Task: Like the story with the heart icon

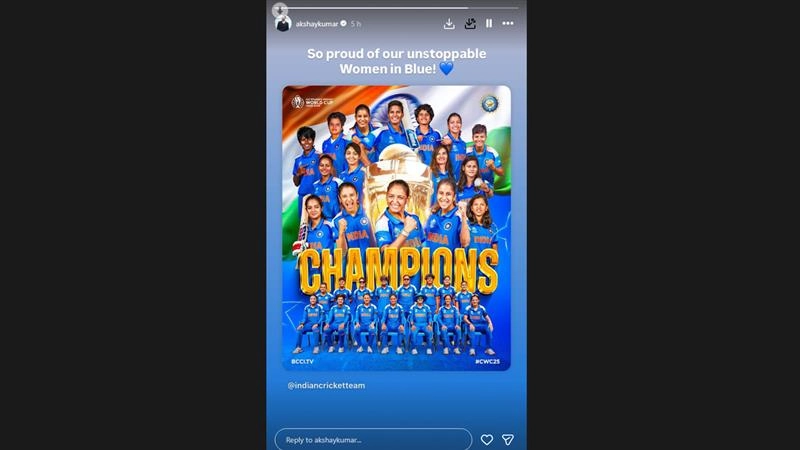Action: (x=487, y=439)
